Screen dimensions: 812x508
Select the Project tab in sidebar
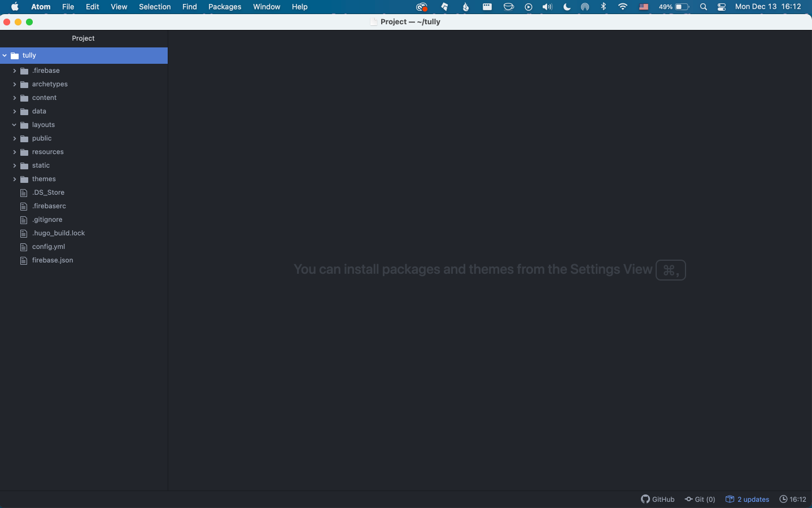point(83,38)
